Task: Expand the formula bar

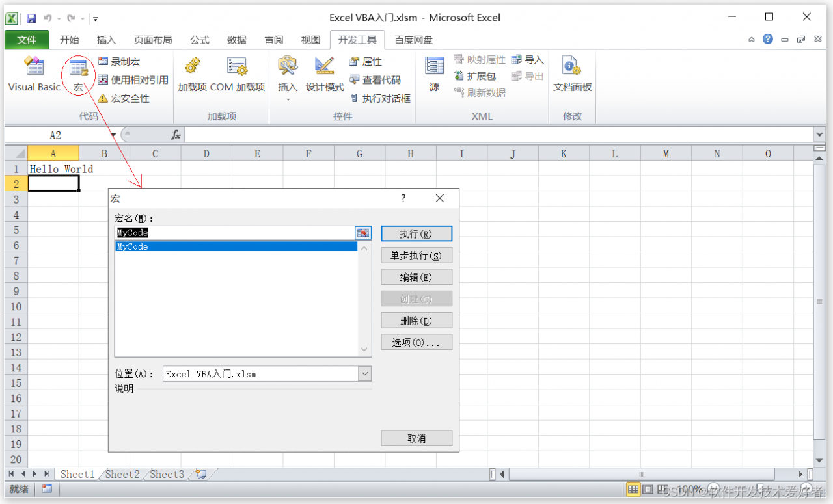Action: (819, 135)
